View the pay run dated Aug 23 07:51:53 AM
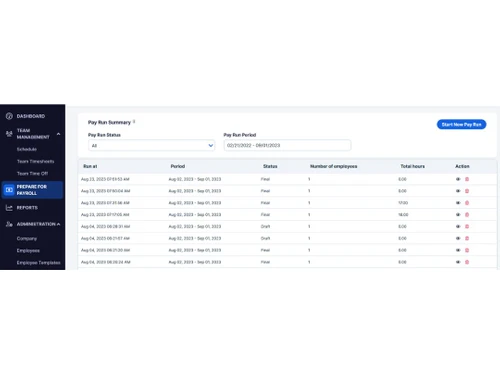 (x=458, y=179)
